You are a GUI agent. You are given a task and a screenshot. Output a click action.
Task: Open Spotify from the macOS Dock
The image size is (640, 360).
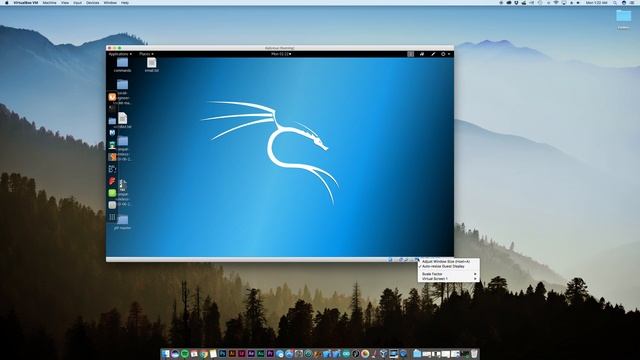pyautogui.click(x=185, y=353)
